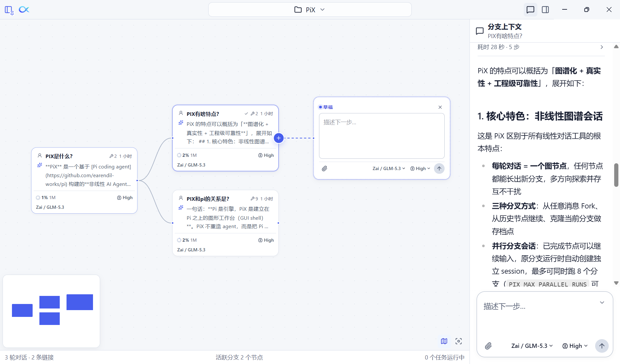Toggle the split side panel layout button
Viewport: 620px width, 364px height.
(x=545, y=10)
